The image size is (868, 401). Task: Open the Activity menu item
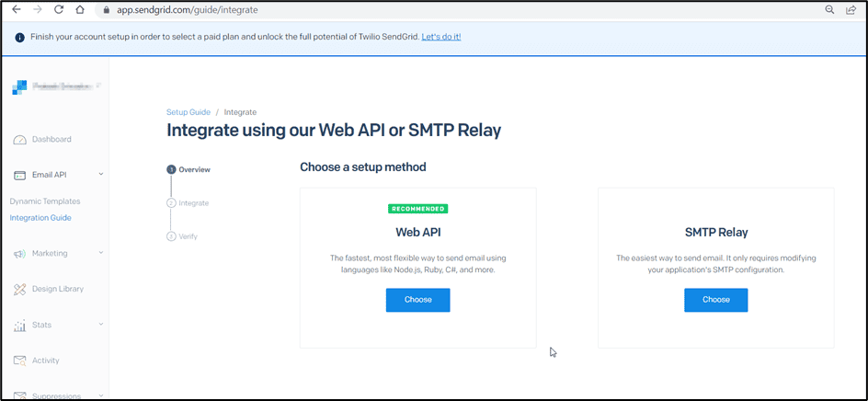coord(45,360)
